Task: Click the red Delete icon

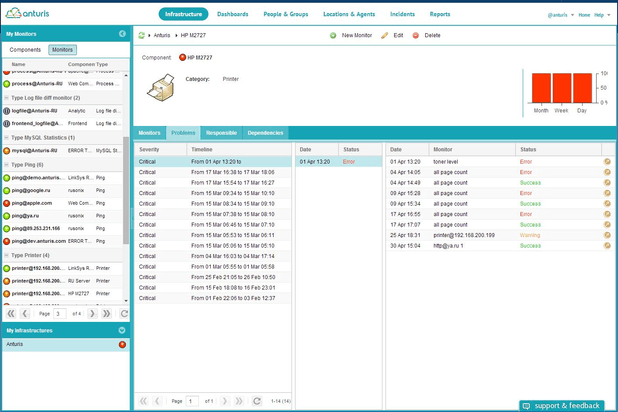Action: tap(416, 35)
